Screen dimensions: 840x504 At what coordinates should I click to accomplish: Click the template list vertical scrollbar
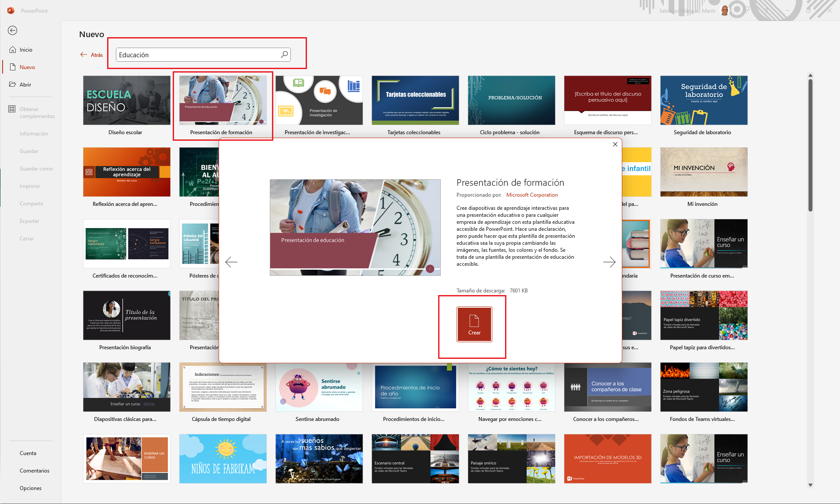tap(810, 146)
